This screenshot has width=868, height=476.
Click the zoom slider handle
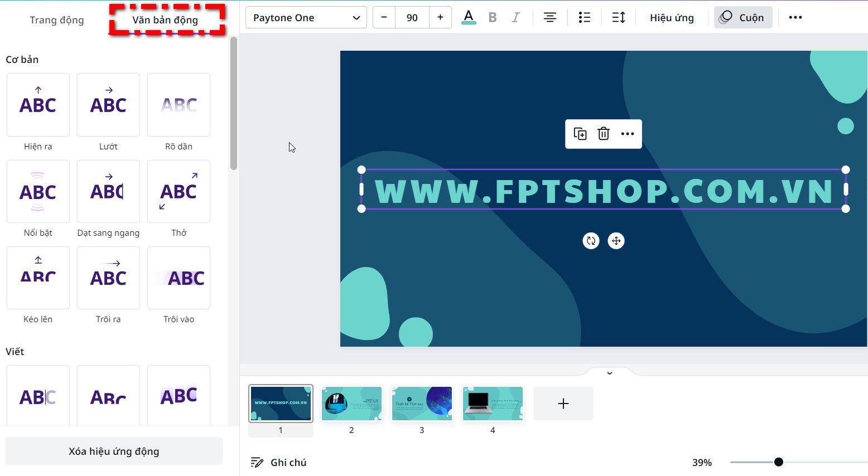coord(779,462)
